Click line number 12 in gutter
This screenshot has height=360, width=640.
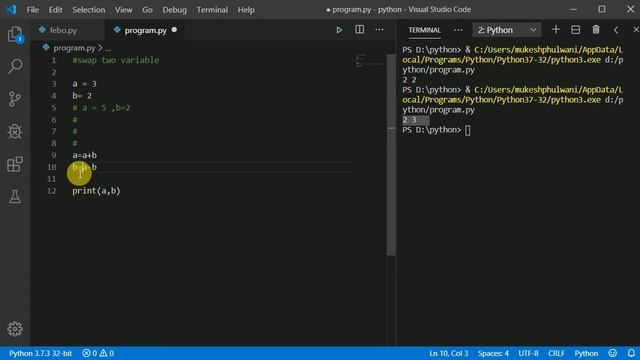(x=52, y=191)
